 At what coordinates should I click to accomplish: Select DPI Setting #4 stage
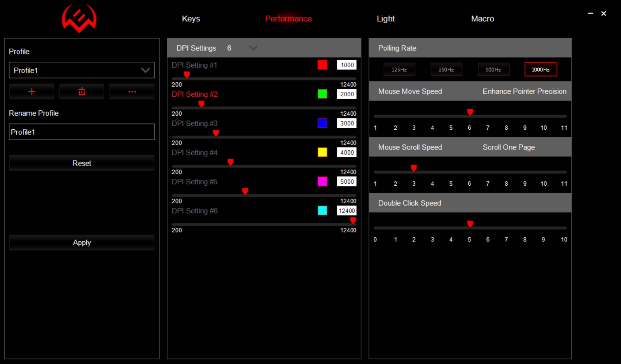[195, 153]
